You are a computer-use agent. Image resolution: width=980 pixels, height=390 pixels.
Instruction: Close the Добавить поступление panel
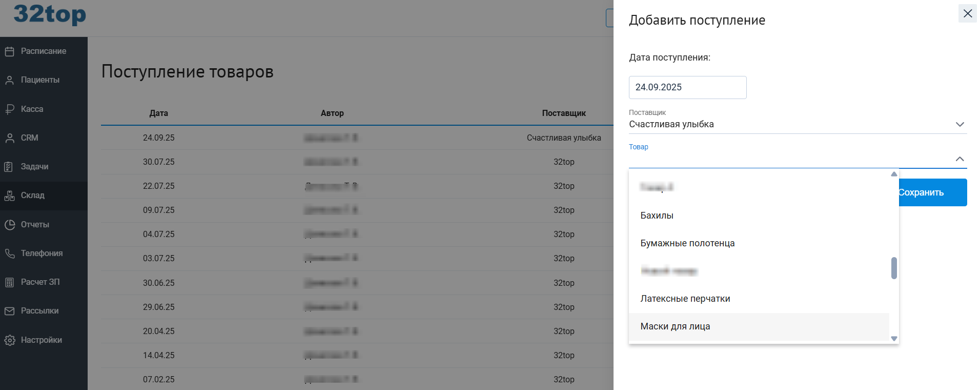[x=967, y=13]
